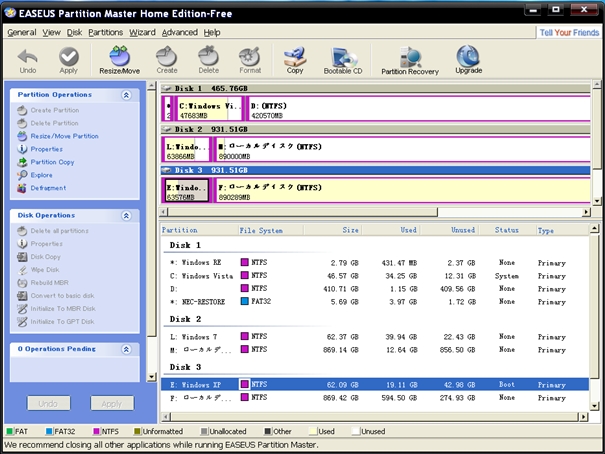Viewport: 605px width, 454px height.
Task: Sort list by Size column header
Action: point(333,230)
